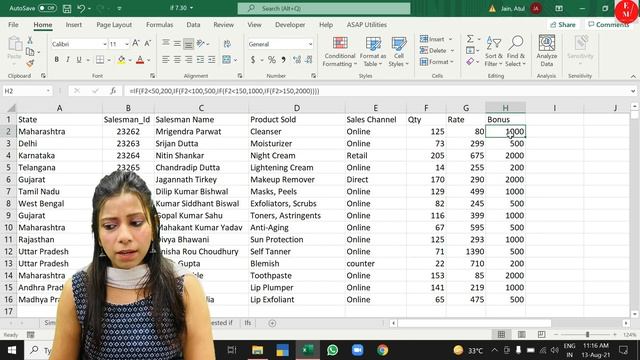Click the Increase Decimal icon
Viewport: 640px width, 360px height.
pos(297,60)
